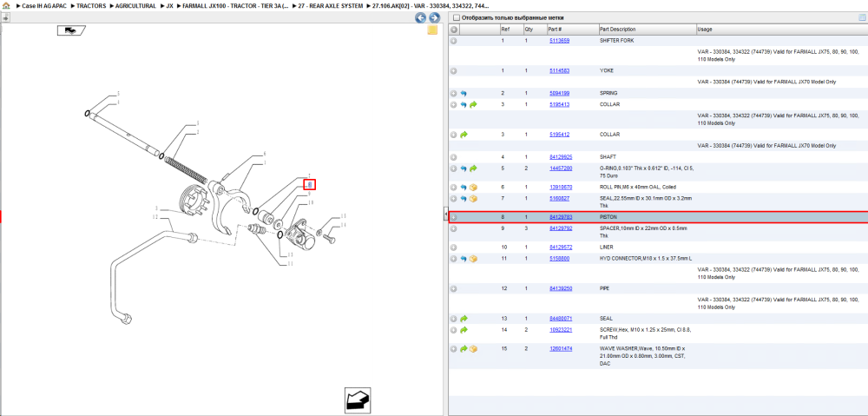
Task: Open part number link 10923221
Action: click(561, 330)
